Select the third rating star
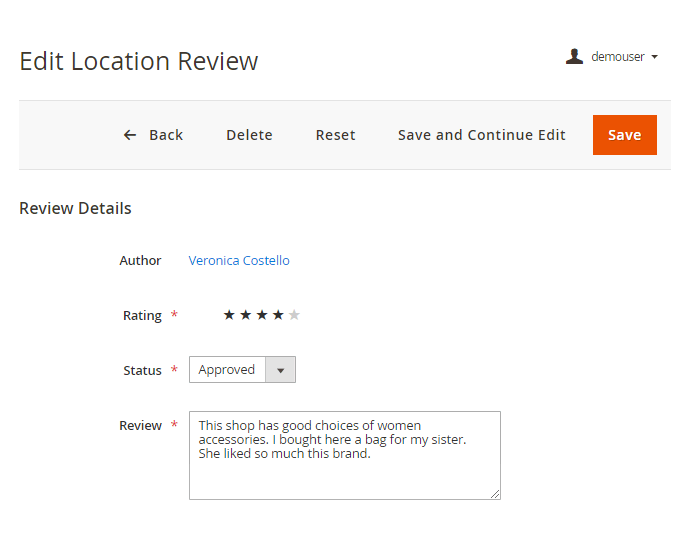This screenshot has width=685, height=550. 262,315
